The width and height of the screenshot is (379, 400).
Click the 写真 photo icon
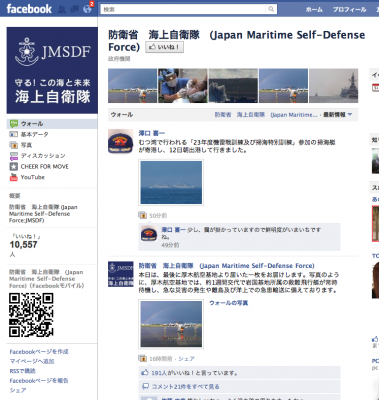coord(14,145)
